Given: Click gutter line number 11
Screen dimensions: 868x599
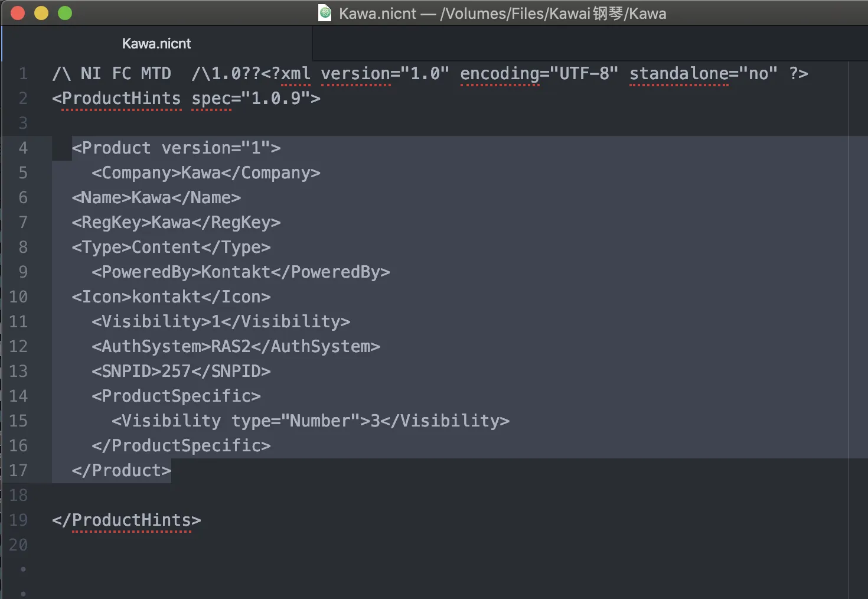Looking at the screenshot, I should point(18,322).
